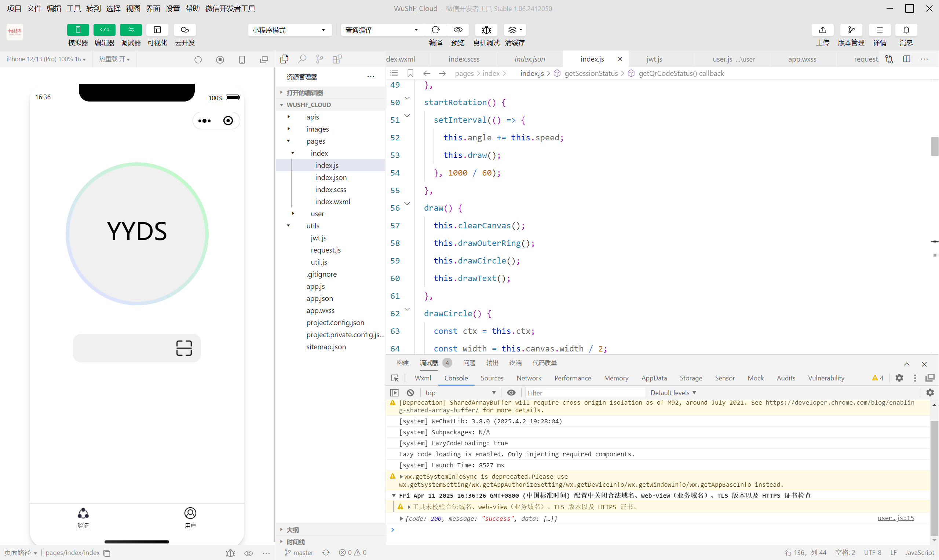Viewport: 939px width, 560px height.
Task: Tap the 用户 tab in the simulator
Action: pyautogui.click(x=190, y=517)
